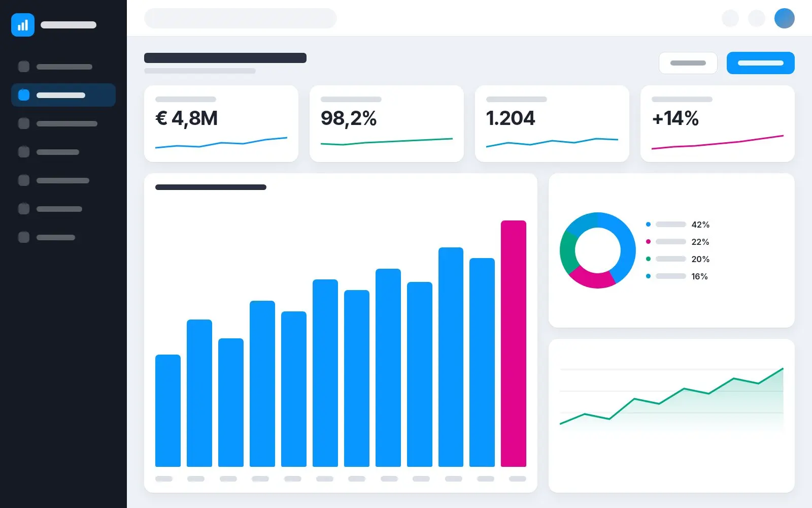Click the magenta sparkline in the +14% card

(718, 142)
